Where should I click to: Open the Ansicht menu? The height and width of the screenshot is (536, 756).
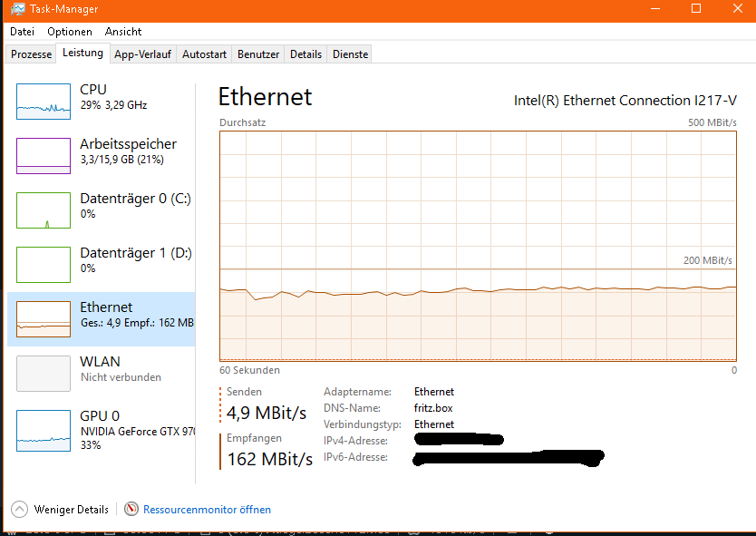[123, 31]
